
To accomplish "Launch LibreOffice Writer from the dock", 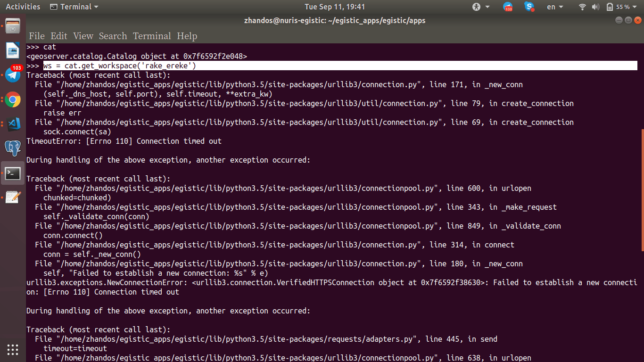I will point(13,50).
